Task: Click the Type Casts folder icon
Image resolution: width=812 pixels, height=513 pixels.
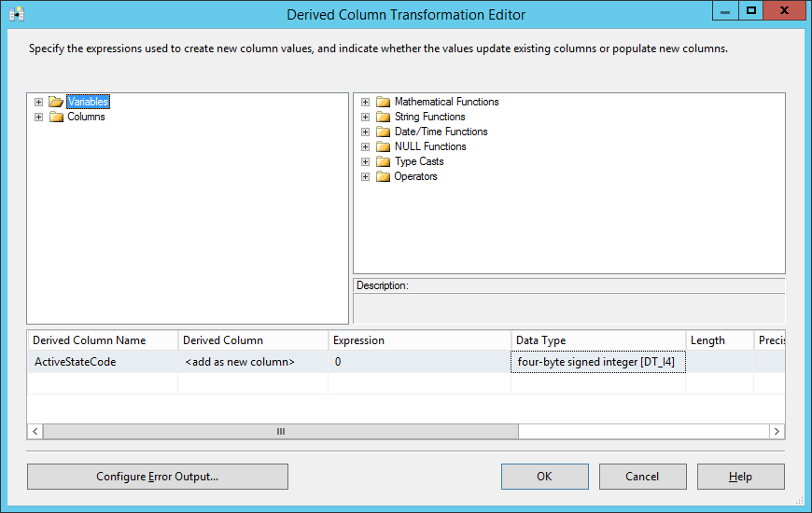Action: (384, 162)
